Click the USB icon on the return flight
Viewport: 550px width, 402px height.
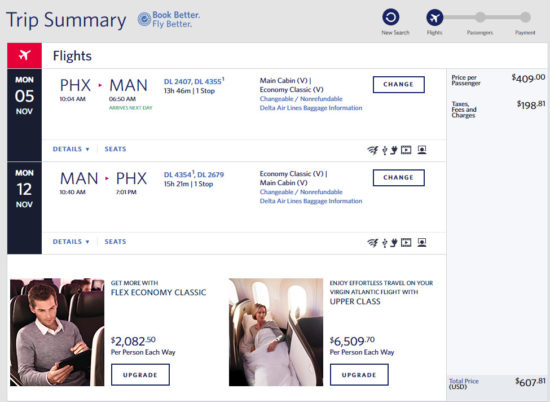pos(384,243)
